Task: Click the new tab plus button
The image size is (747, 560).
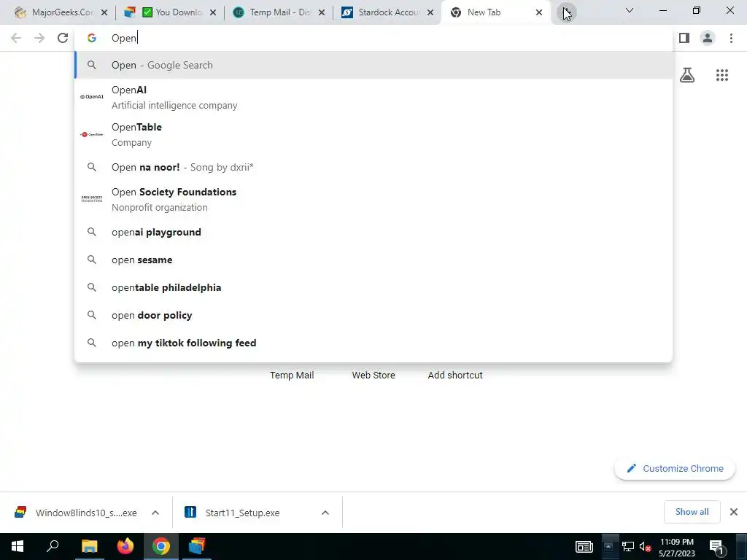Action: 566,12
